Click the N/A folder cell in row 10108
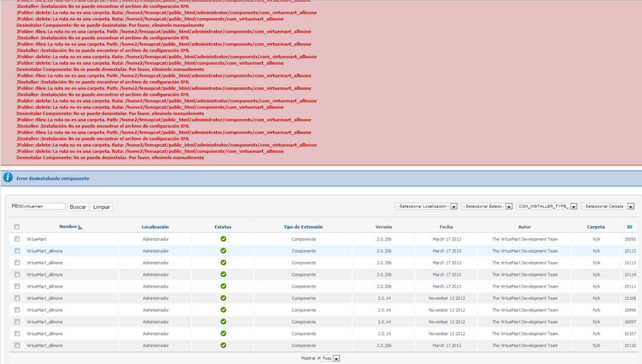This screenshot has height=364, width=642. coord(596,299)
